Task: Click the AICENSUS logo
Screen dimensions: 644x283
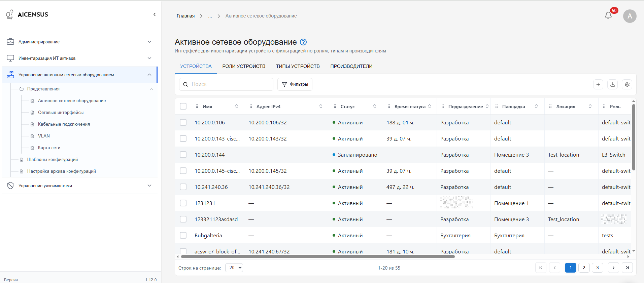Action: (x=27, y=14)
